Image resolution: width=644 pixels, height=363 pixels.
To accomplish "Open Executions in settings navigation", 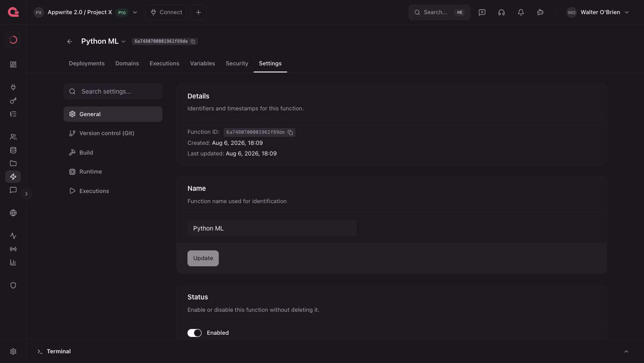I will coord(113,191).
